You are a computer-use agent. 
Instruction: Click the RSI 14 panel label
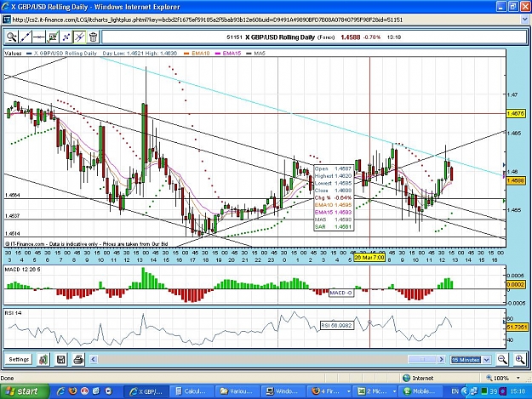(x=14, y=313)
